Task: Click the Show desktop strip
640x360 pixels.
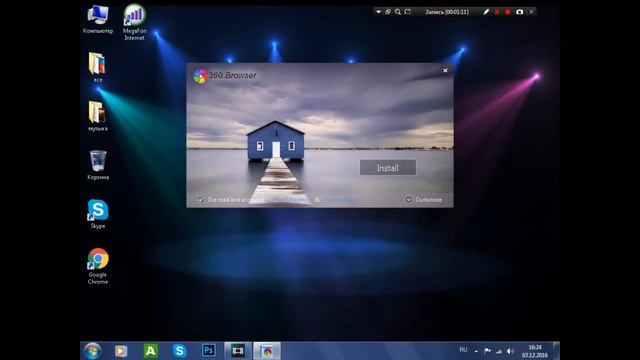Action: click(556, 351)
